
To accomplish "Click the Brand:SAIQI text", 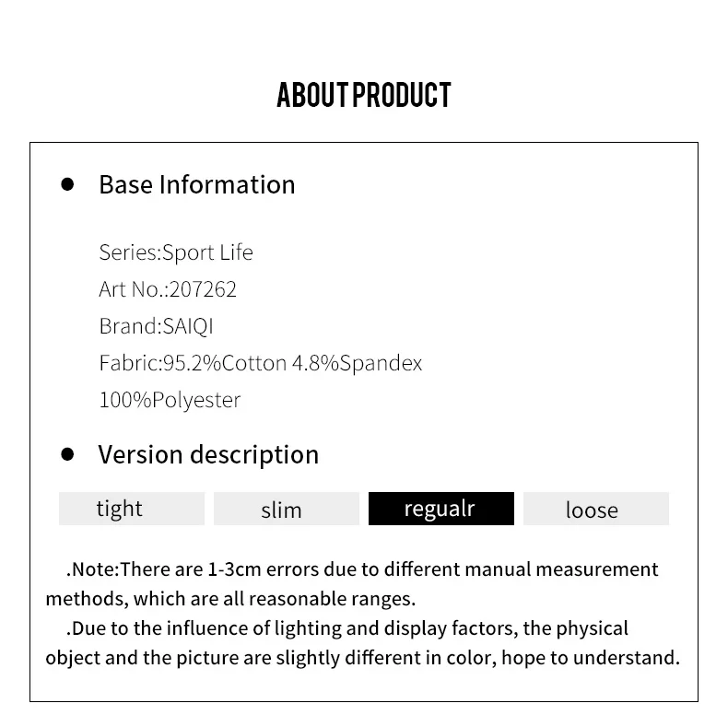I will click(x=157, y=326).
